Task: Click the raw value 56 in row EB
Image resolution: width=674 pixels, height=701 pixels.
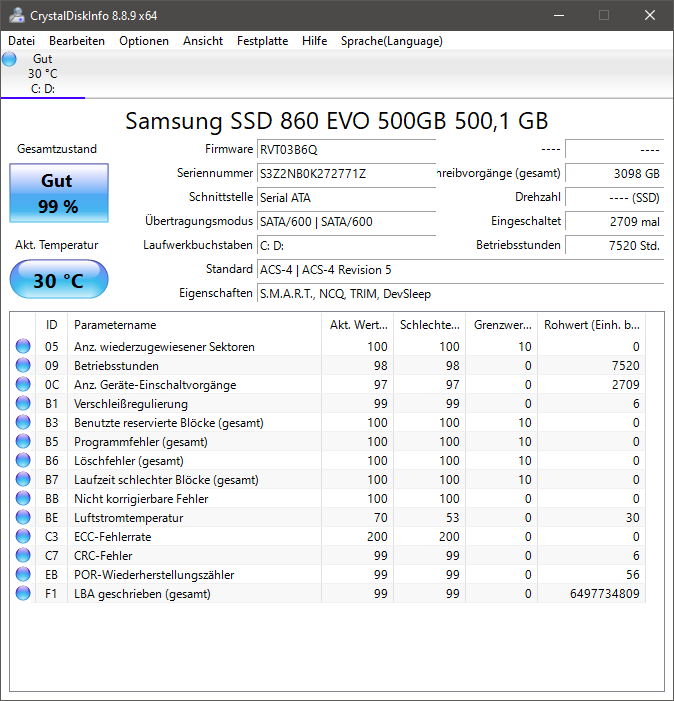Action: tap(632, 575)
